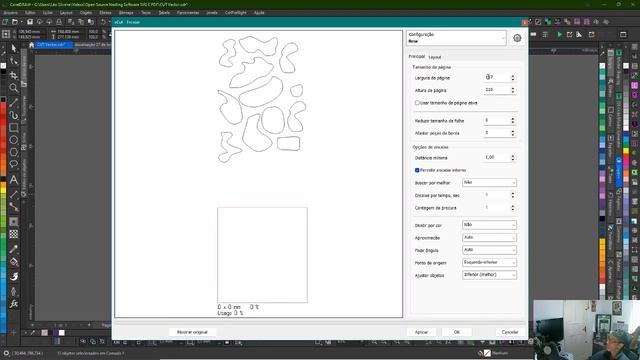Click the Save disk icon
The width and height of the screenshot is (640, 360).
(29, 22)
